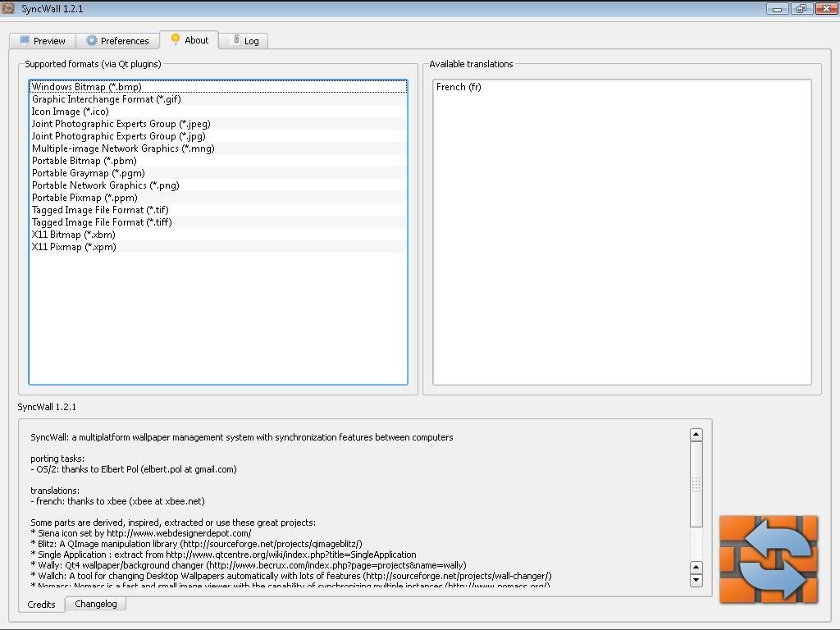Screen dimensions: 840x630
Task: Select Tagged Image File Format (*.tif)
Action: (218, 210)
